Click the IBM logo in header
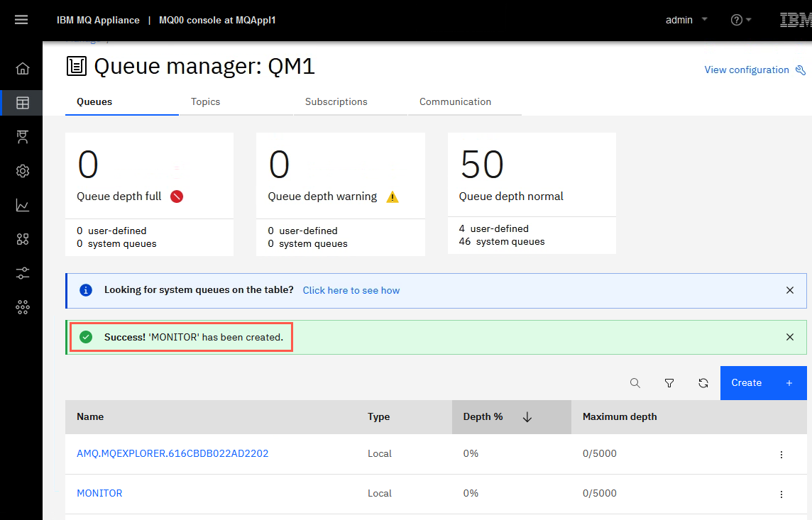Viewport: 812px width, 520px height. tap(796, 20)
